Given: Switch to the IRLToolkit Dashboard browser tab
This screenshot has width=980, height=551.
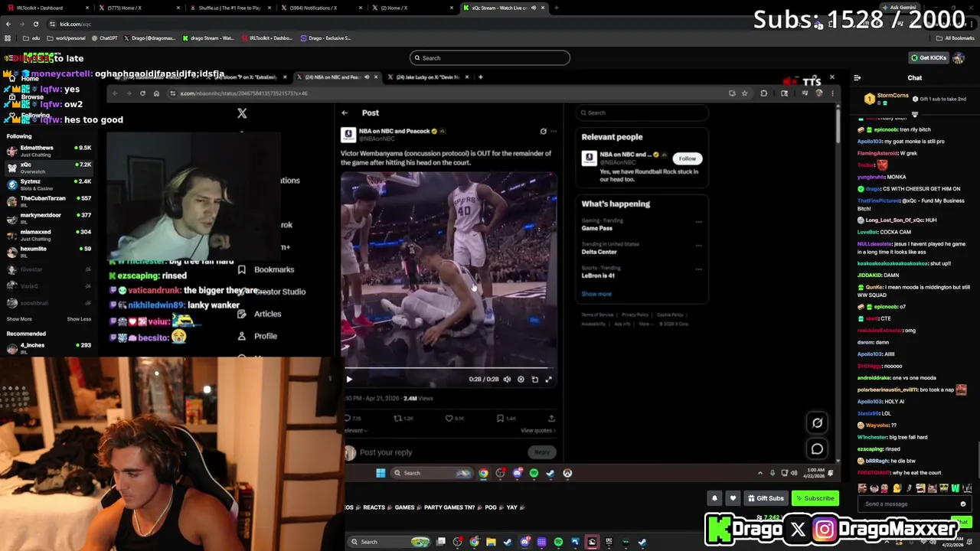Looking at the screenshot, I should tap(47, 8).
